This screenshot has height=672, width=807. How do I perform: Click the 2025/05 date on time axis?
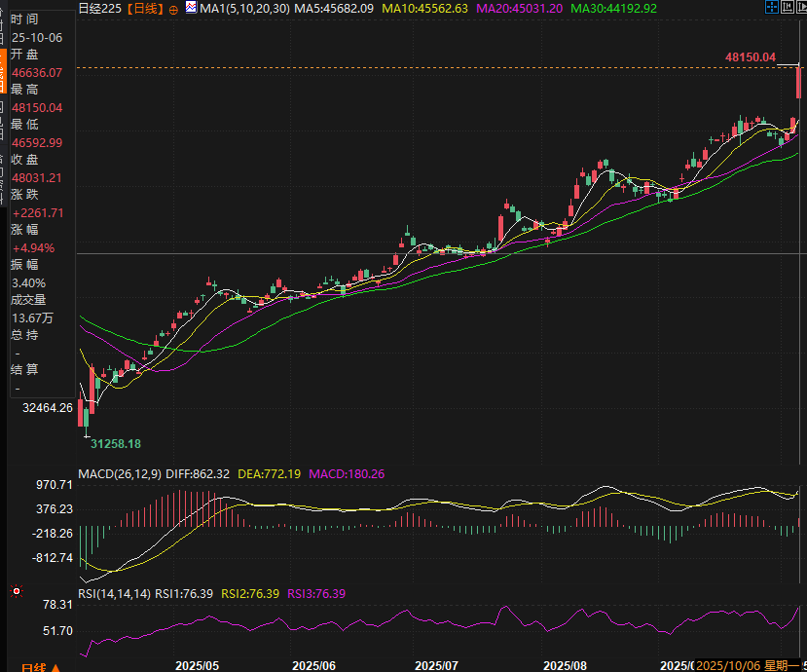pos(198,665)
